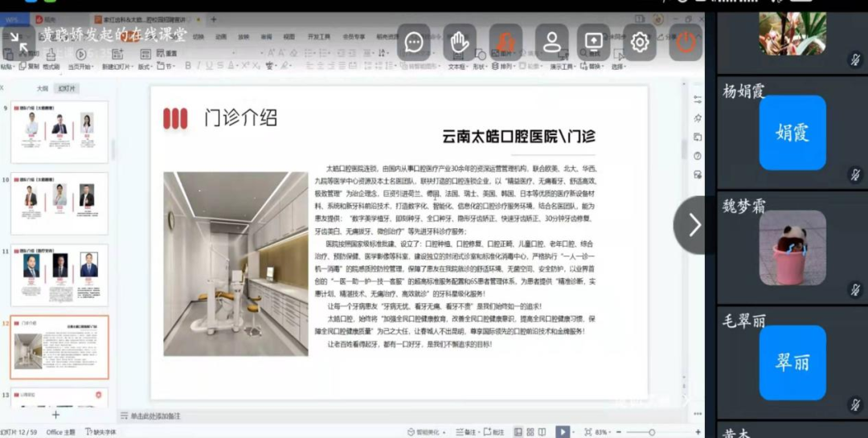Click the 形状 shapes tool
This screenshot has height=438, width=868.
tap(479, 59)
